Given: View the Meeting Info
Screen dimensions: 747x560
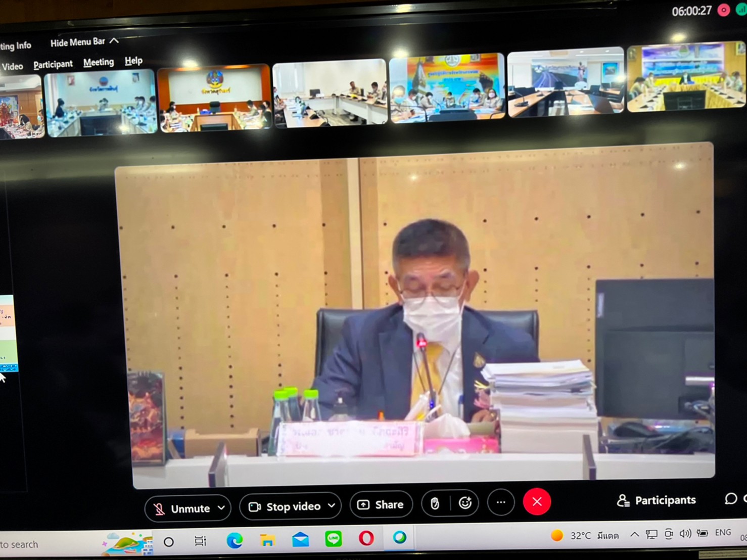Looking at the screenshot, I should click(15, 45).
